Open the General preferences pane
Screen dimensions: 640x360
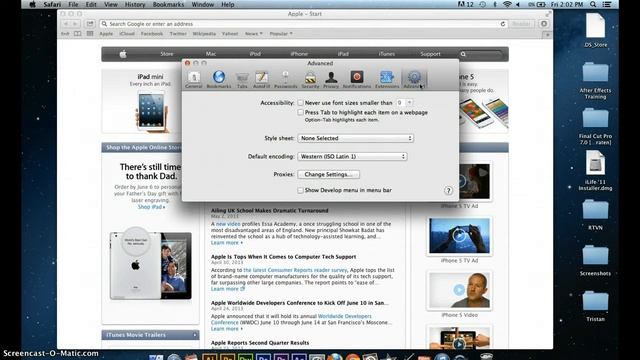click(193, 80)
